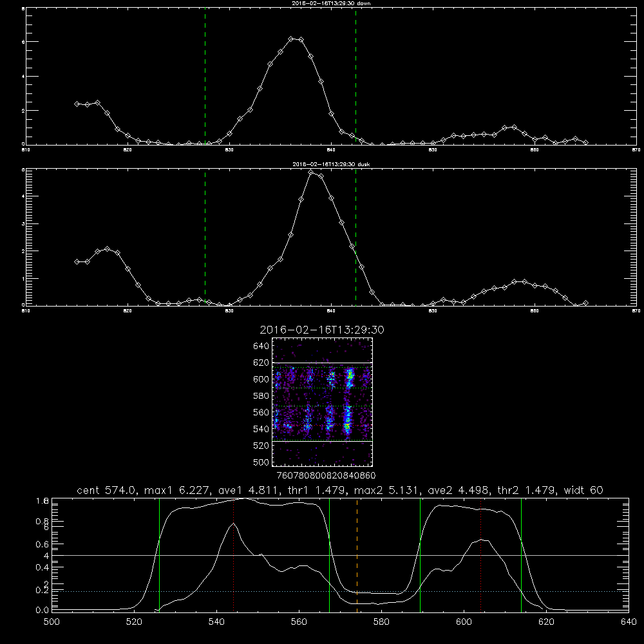This screenshot has height=644, width=644.
Task: Click the 'max2 5.131' value in stats line
Action: 387,490
